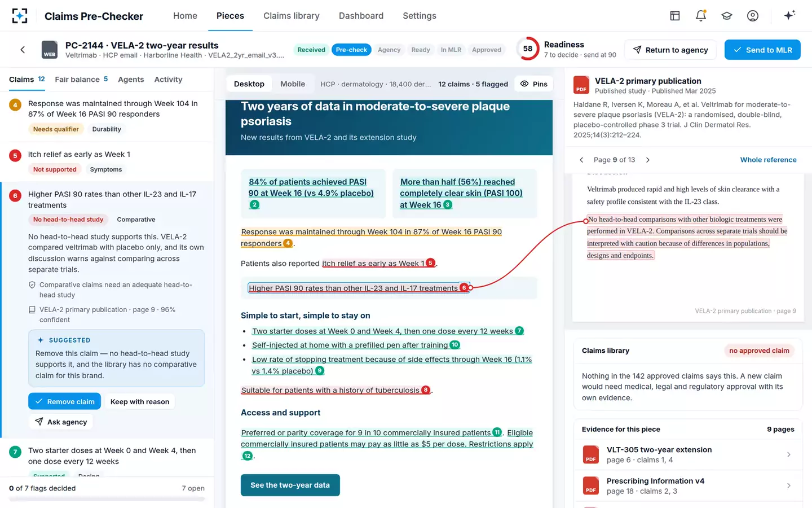Click claim marker 2 in the preview
Screen dimensions: 812x508
[x=254, y=204]
